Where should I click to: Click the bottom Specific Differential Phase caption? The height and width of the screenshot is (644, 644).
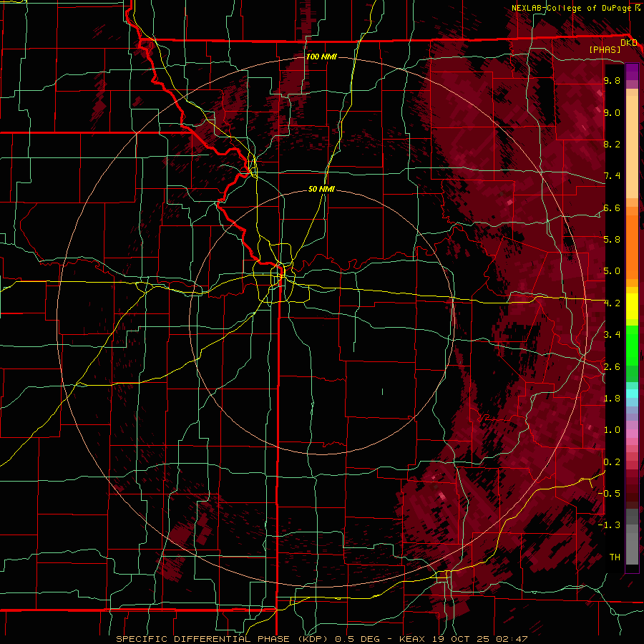[321, 639]
